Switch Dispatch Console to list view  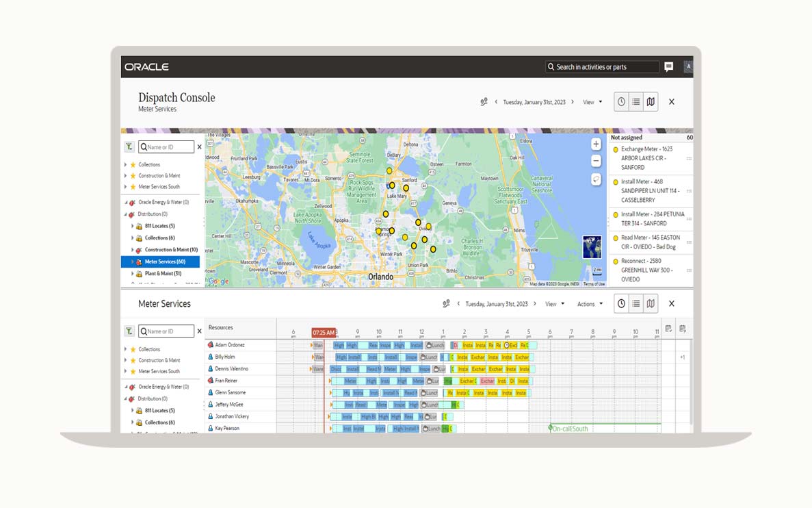coord(636,102)
